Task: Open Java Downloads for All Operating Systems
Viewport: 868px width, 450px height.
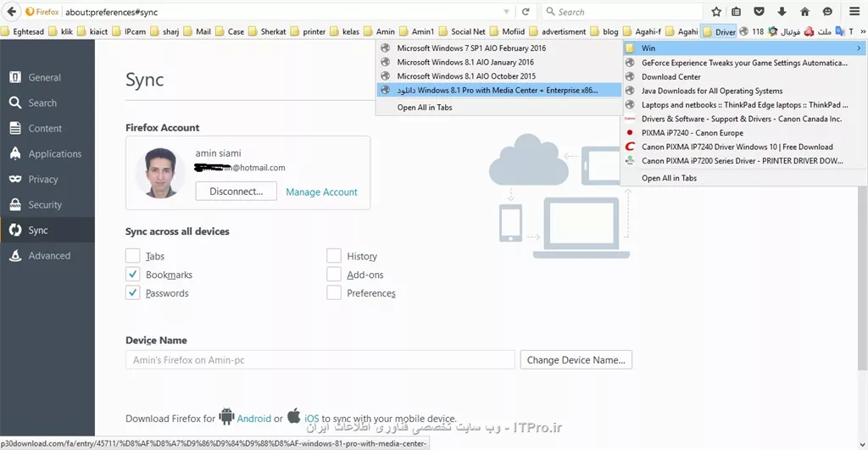Action: (744, 91)
